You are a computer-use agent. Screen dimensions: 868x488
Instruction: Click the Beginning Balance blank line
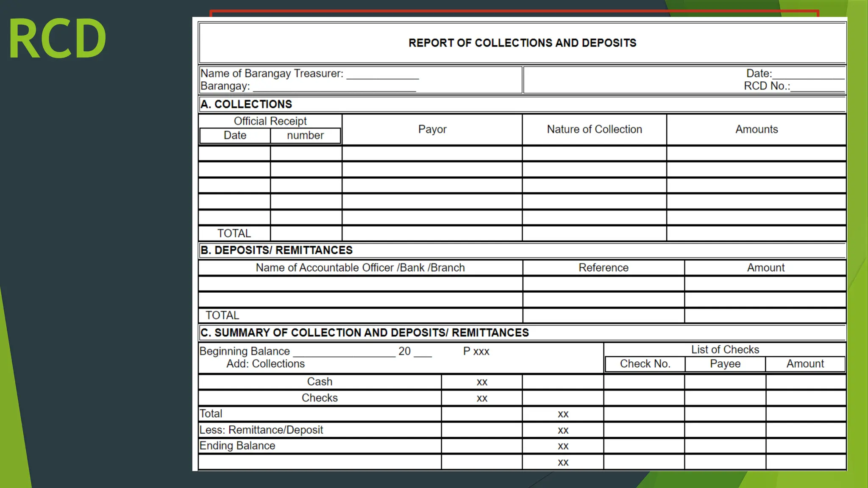click(344, 352)
